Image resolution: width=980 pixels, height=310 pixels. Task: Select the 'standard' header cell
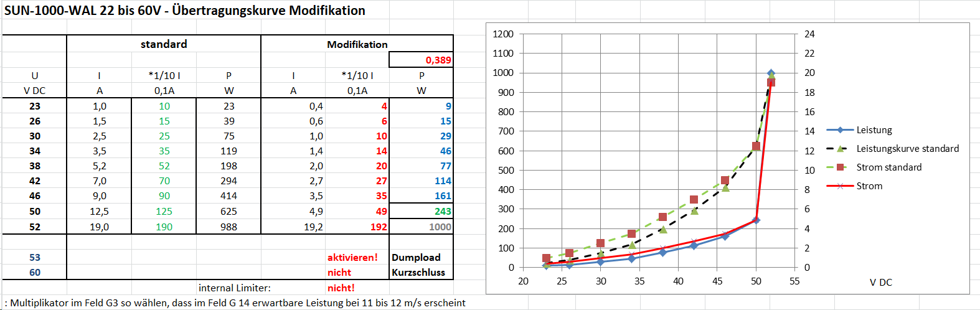[164, 44]
